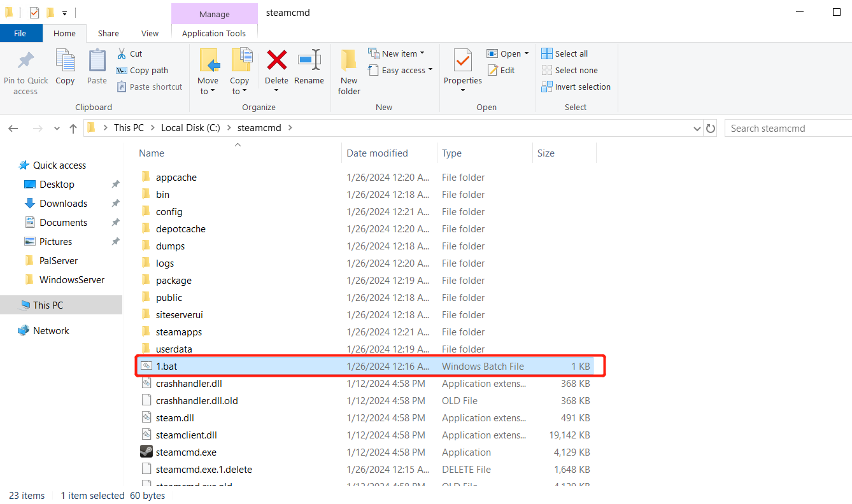The height and width of the screenshot is (504, 852).
Task: Open address bar history dropdown
Action: 697,128
